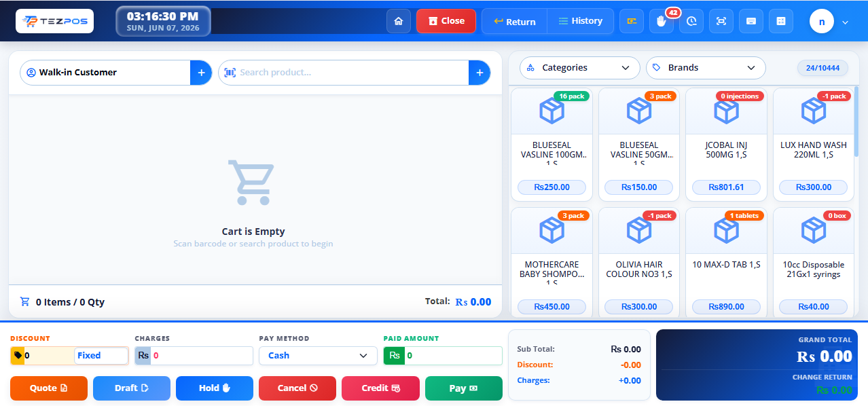Click the user avatar 'n'
868x406 pixels.
tap(822, 21)
